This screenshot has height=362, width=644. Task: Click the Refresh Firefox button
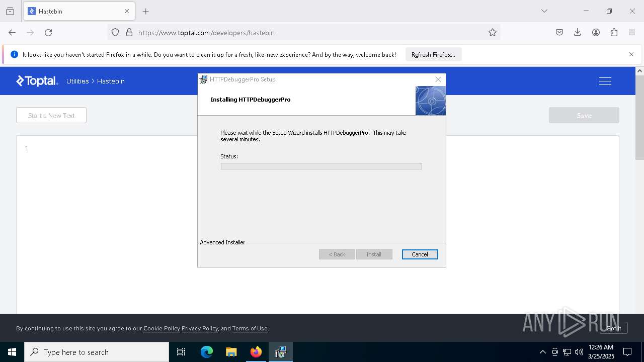coord(433,55)
